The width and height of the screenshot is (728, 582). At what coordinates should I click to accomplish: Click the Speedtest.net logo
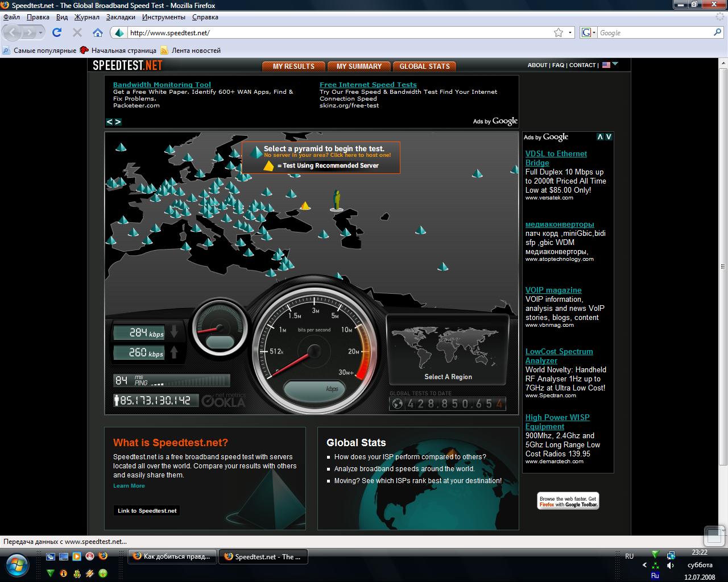click(127, 65)
